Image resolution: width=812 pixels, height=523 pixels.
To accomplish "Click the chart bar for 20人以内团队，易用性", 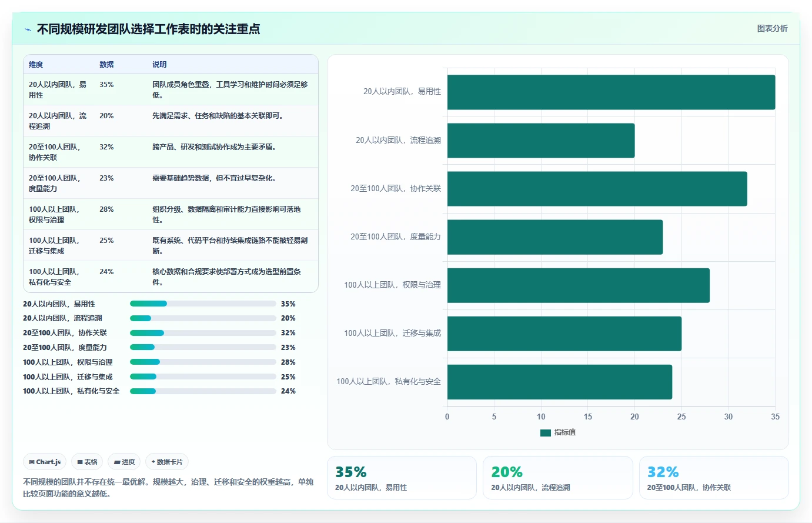I will pyautogui.click(x=611, y=92).
